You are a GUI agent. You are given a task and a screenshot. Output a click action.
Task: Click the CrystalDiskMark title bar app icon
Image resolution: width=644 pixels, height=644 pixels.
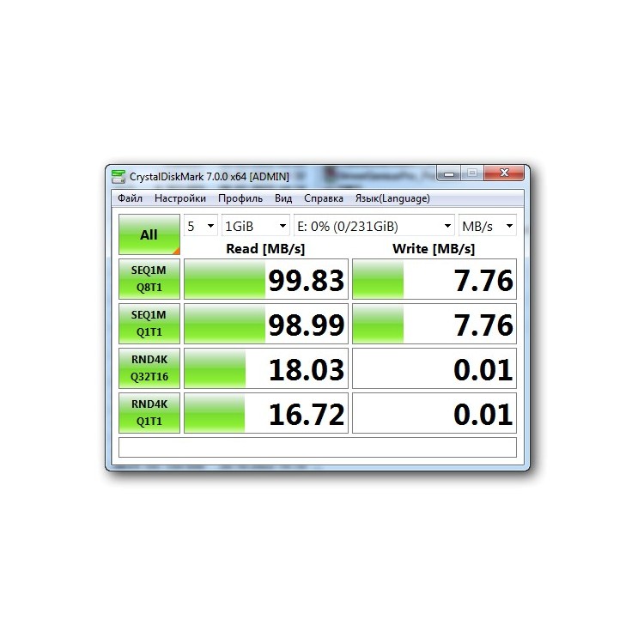(x=119, y=176)
